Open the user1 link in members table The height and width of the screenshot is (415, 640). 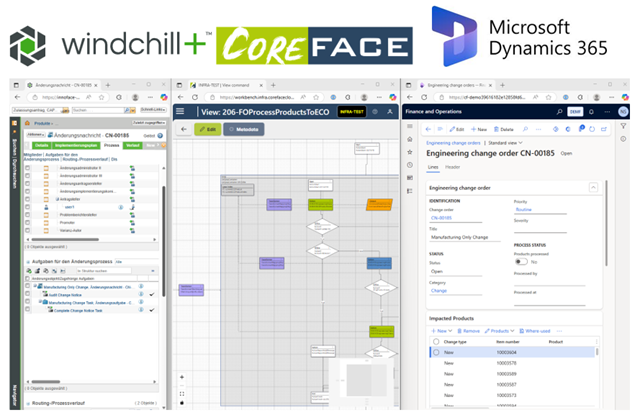click(69, 207)
